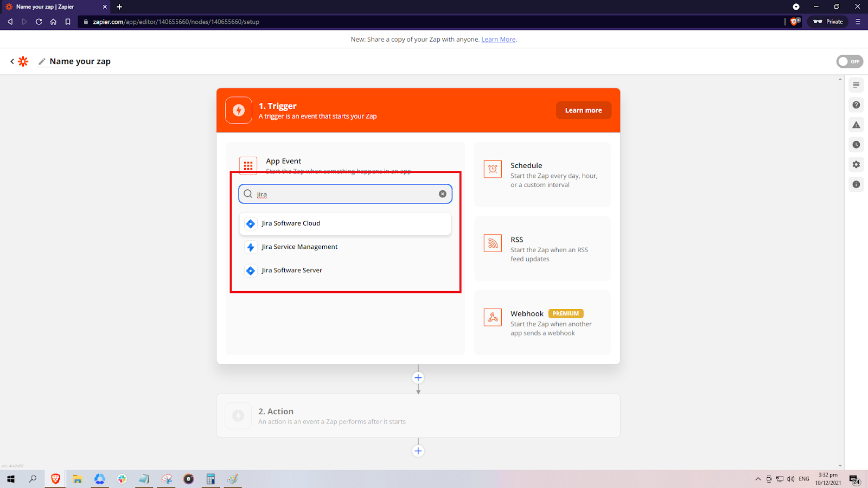Open Windows taskbar search
The image size is (868, 488).
coord(33,479)
